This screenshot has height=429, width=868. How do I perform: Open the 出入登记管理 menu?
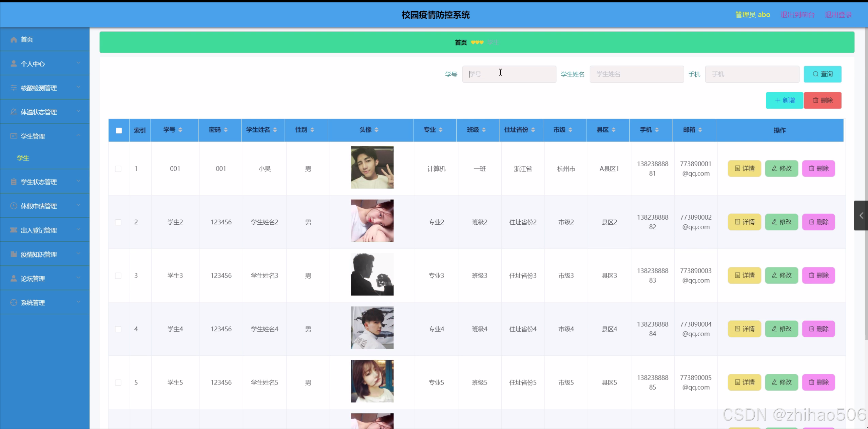pos(39,230)
